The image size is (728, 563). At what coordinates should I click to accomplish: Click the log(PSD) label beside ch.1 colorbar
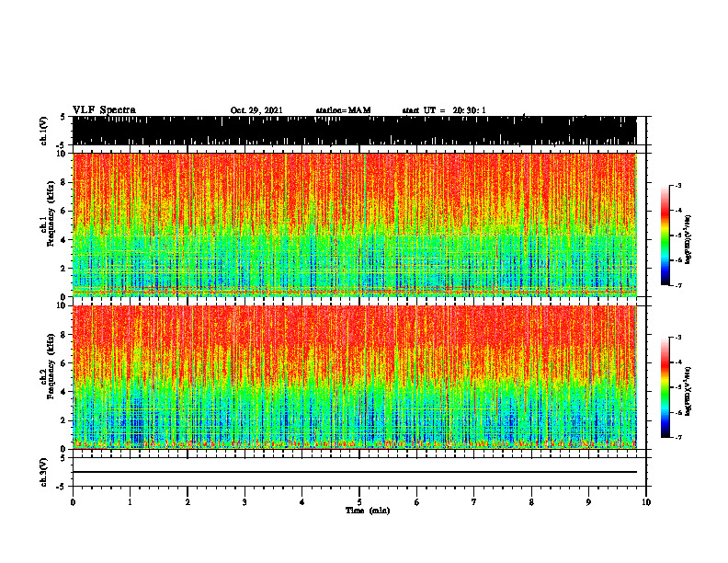[x=688, y=240]
